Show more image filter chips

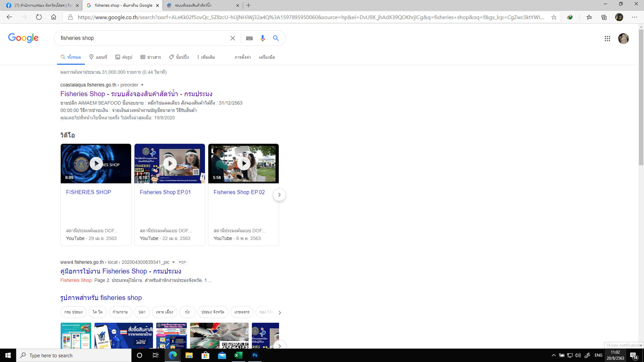(x=280, y=312)
